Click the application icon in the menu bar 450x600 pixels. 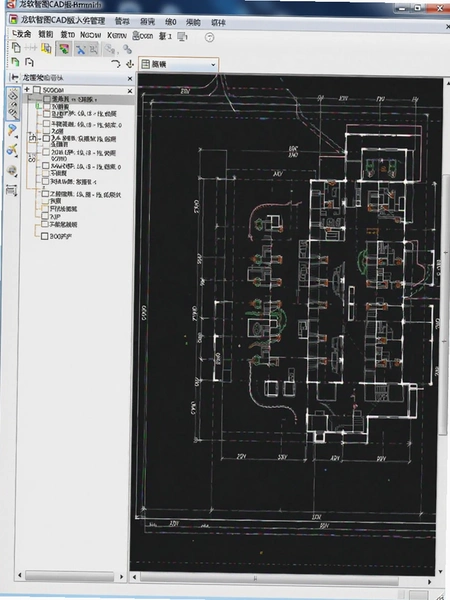coord(13,20)
